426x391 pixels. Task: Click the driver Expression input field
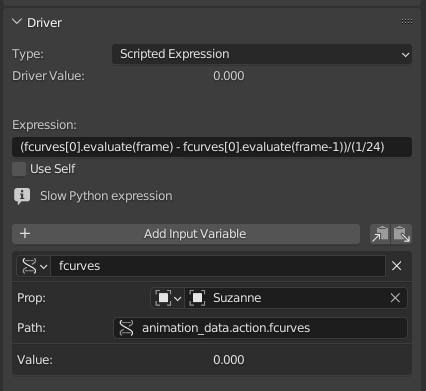212,147
